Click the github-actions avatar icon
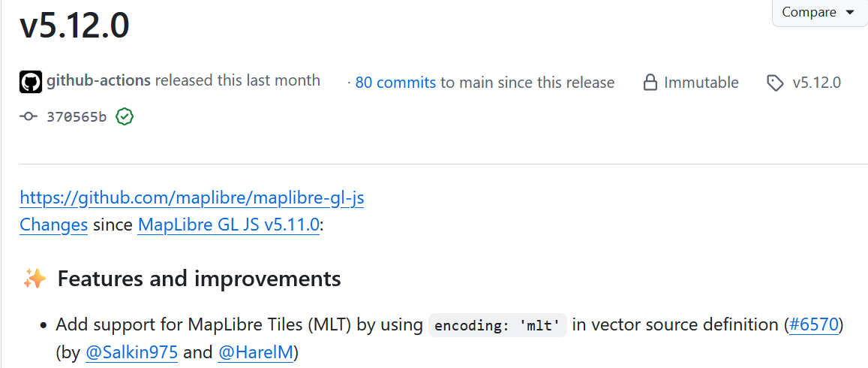This screenshot has height=368, width=868. pos(31,82)
